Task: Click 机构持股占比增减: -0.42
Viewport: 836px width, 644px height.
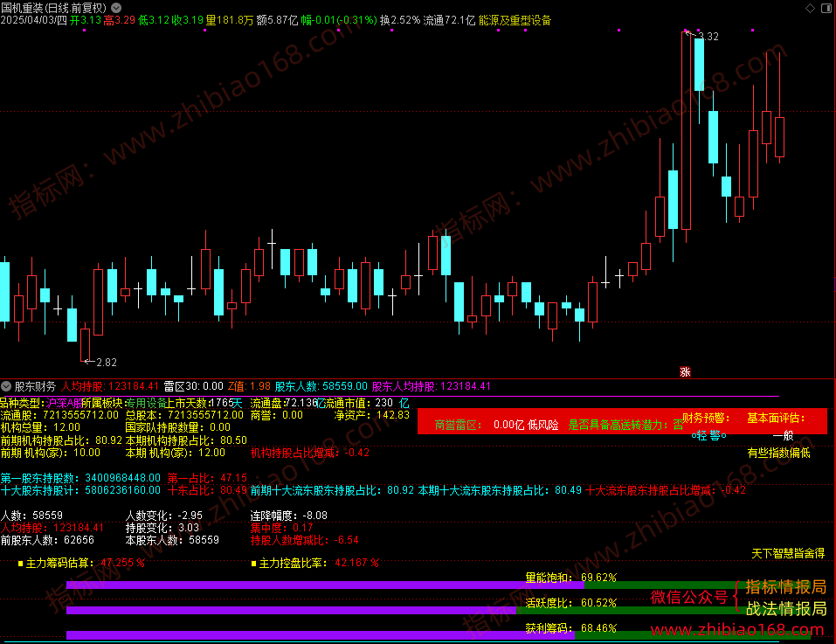Action: click(x=310, y=453)
